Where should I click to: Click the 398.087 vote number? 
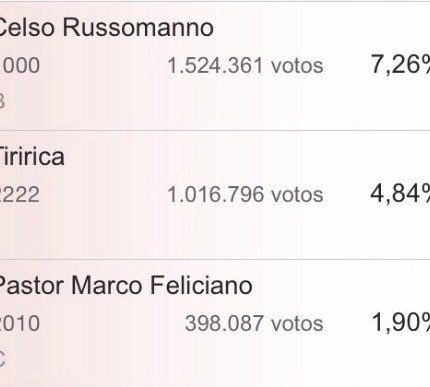click(x=224, y=323)
